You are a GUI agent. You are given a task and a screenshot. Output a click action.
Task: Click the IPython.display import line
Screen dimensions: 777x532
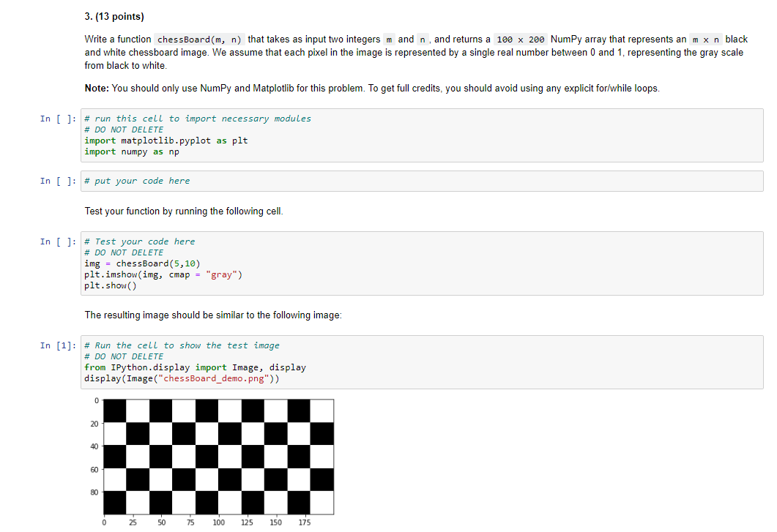coord(194,367)
